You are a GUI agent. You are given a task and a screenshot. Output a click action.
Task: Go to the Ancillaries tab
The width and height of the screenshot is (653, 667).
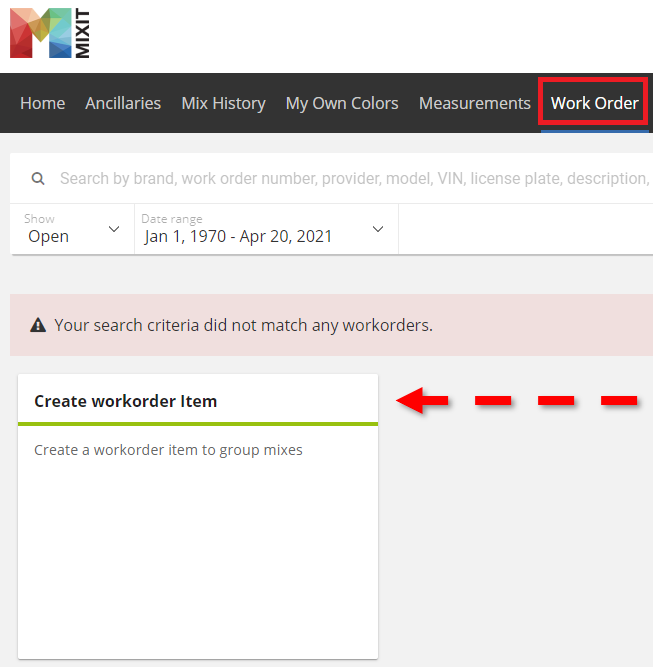click(x=123, y=103)
